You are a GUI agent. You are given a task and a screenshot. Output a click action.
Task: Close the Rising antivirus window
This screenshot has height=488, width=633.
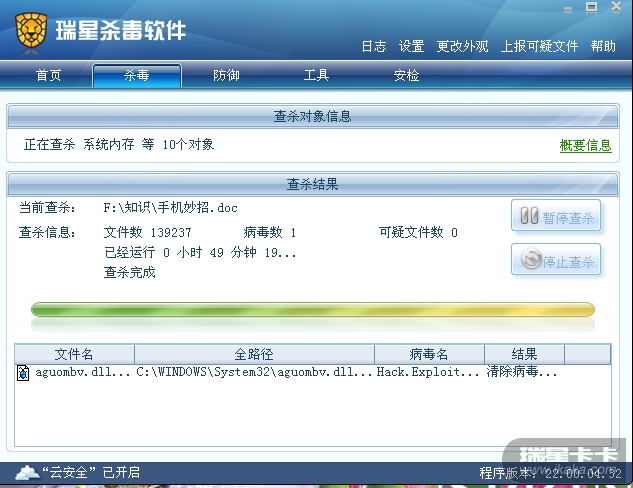(616, 6)
